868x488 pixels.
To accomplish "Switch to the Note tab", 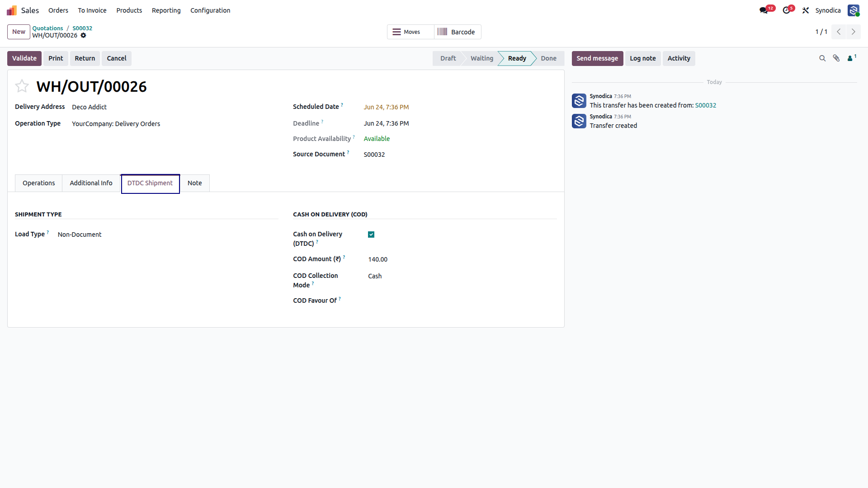I will (195, 183).
